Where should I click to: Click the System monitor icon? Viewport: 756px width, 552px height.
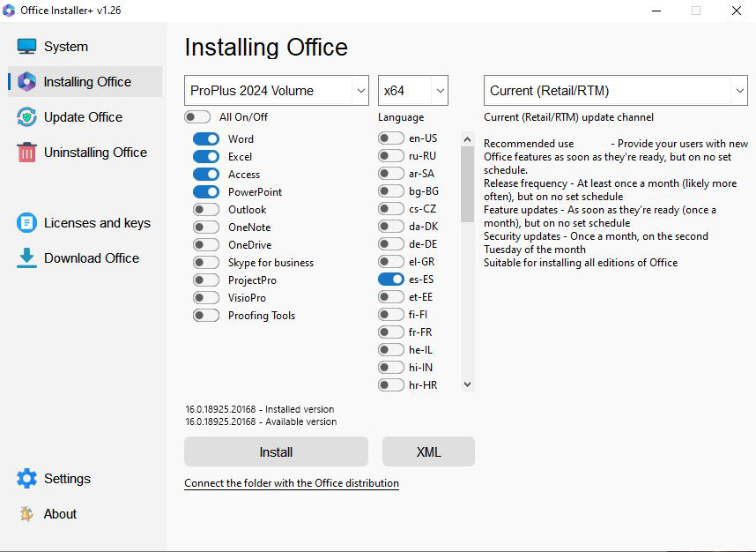click(x=26, y=47)
